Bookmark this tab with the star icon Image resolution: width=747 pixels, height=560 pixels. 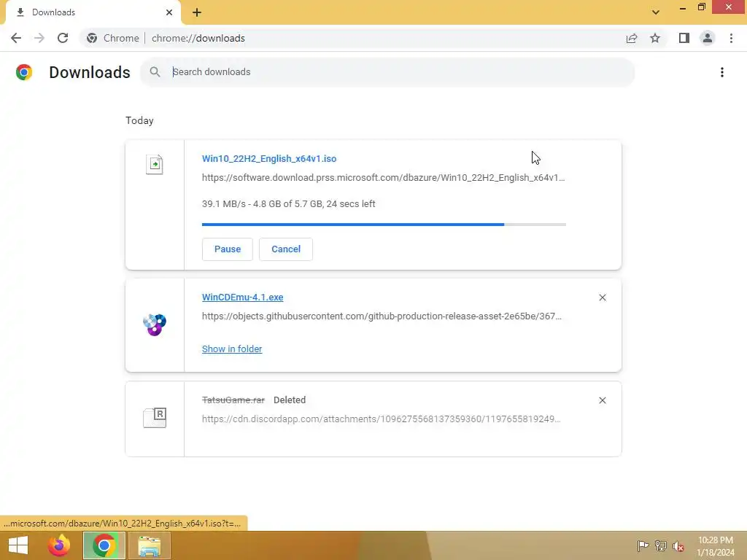[655, 38]
